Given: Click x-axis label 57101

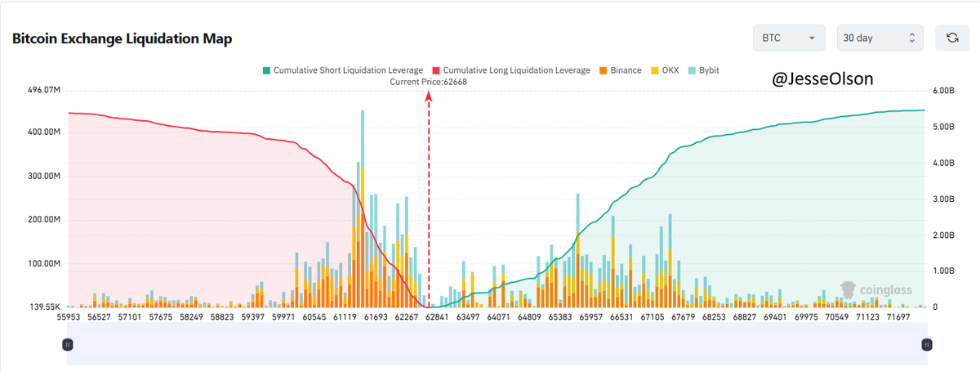Looking at the screenshot, I should pos(130,316).
